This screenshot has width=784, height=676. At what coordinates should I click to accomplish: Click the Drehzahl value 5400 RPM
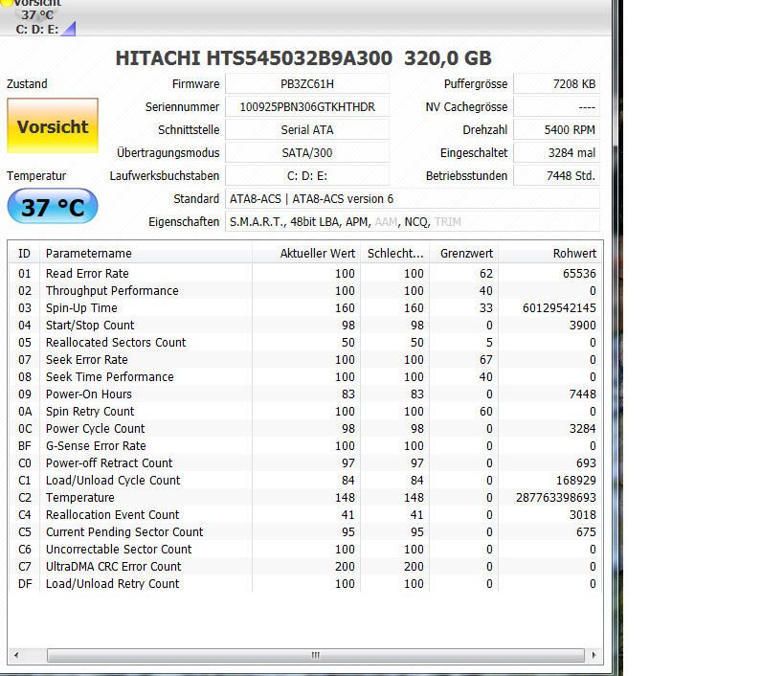coord(556,130)
